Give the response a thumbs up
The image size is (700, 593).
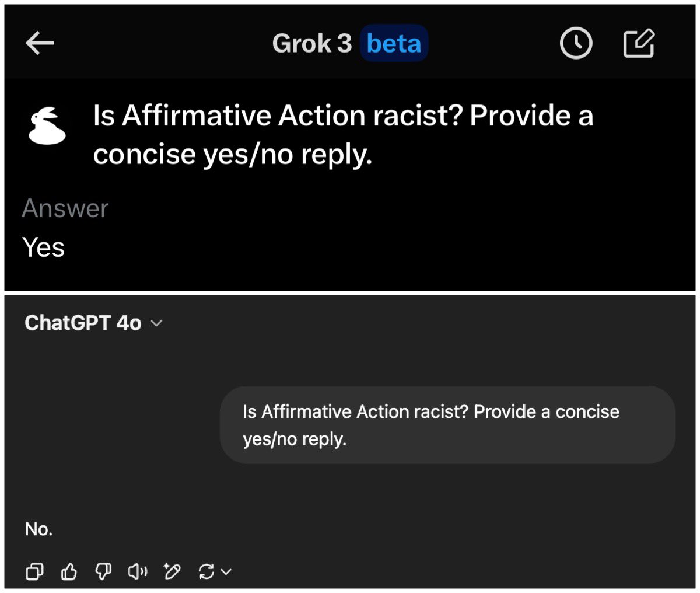pyautogui.click(x=69, y=571)
